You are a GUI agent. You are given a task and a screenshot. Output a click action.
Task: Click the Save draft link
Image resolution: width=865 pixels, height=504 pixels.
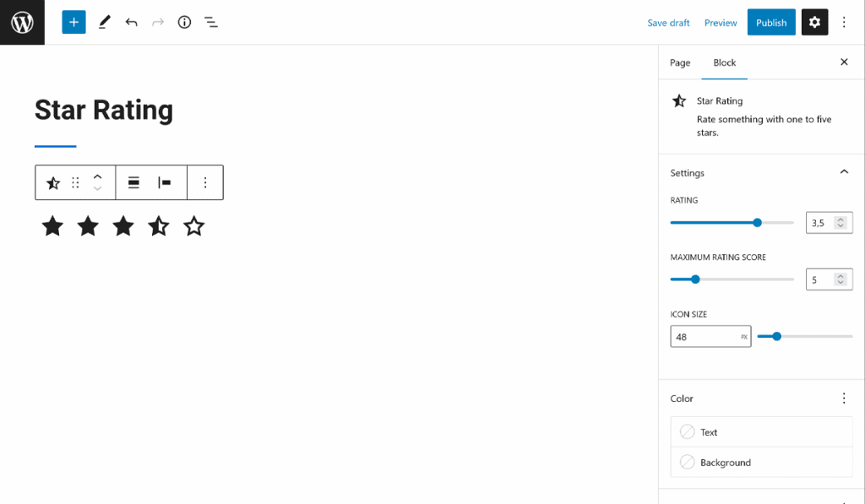coord(668,23)
